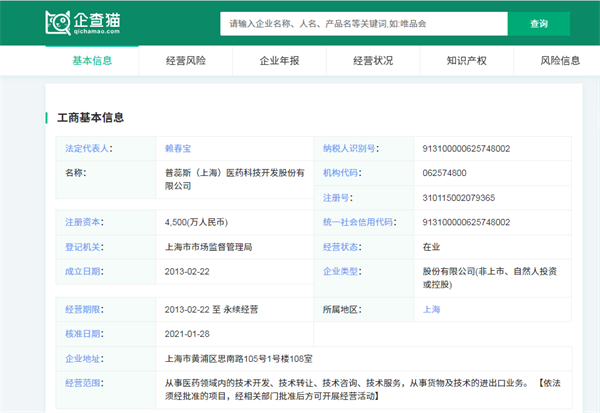The image size is (600, 413).
Task: Click the 注册资本 label
Action: (x=84, y=222)
